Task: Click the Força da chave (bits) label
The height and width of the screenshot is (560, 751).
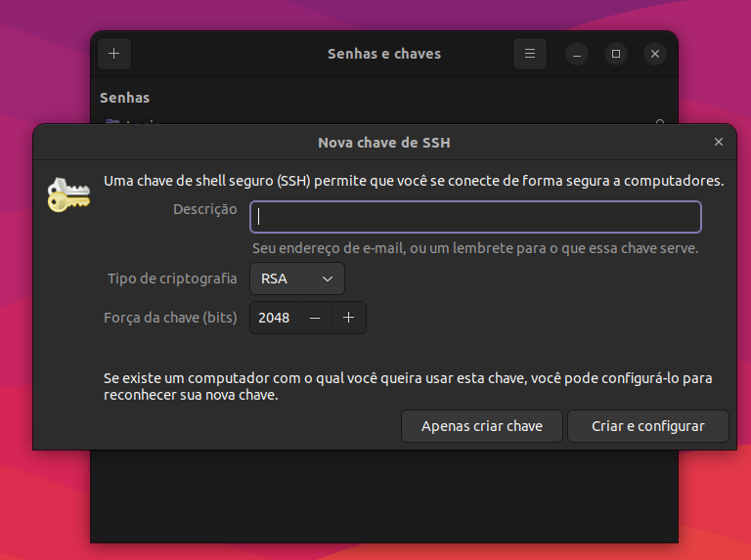Action: [x=170, y=318]
